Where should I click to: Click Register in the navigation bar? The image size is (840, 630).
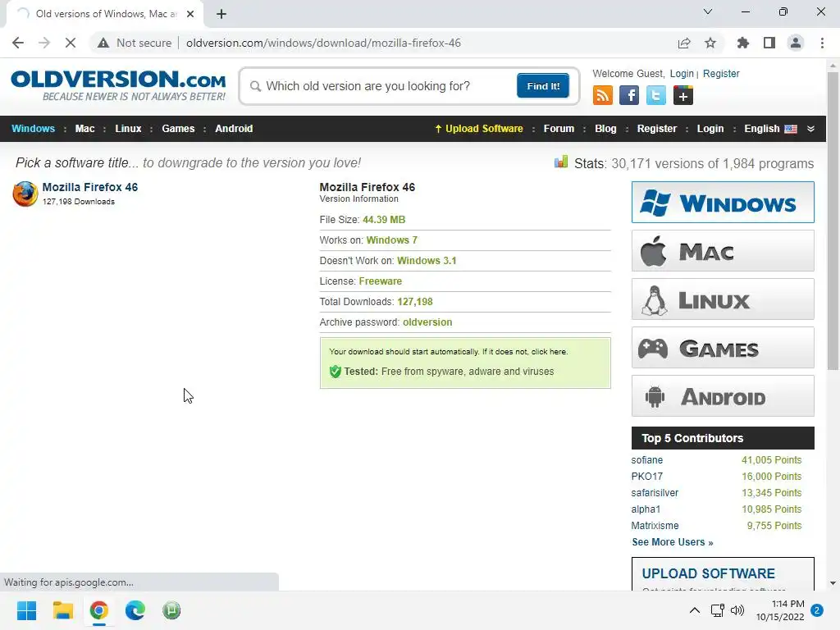657,129
